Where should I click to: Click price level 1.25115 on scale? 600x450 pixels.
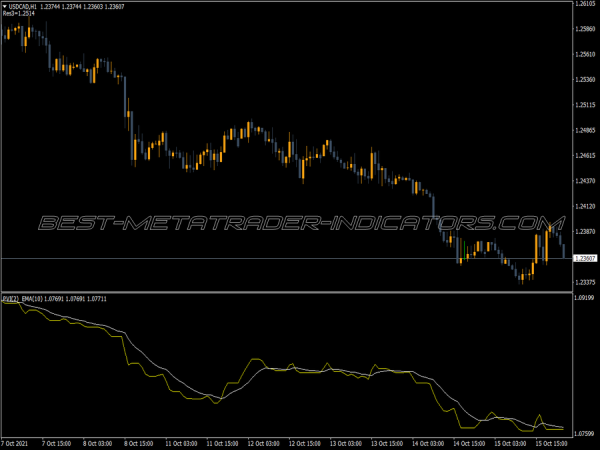(x=585, y=105)
